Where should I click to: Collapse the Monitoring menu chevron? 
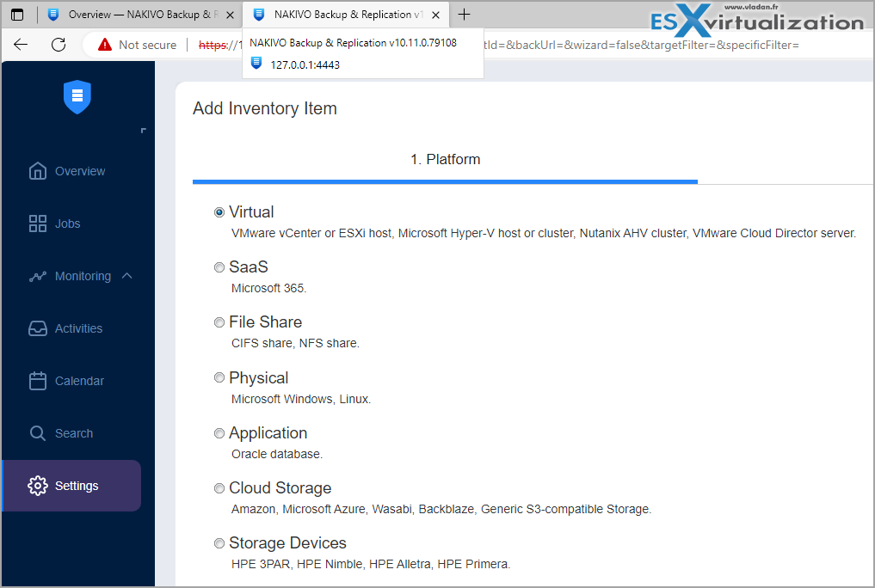(126, 276)
